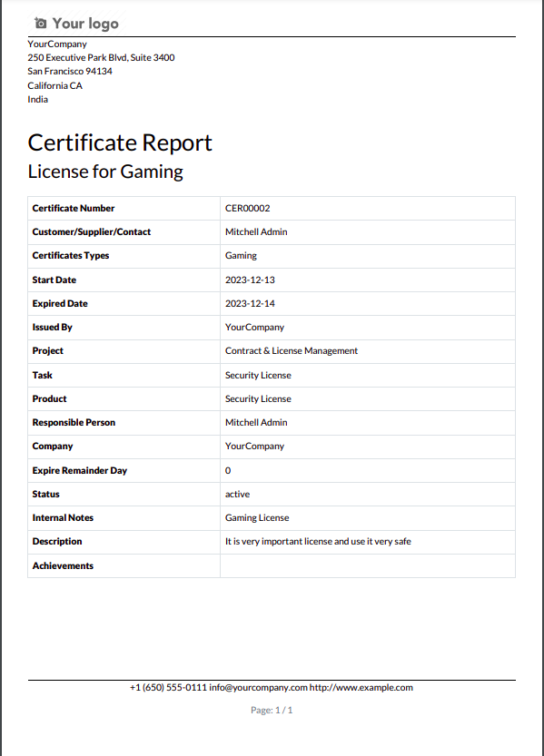Click the "Company" label
The width and height of the screenshot is (544, 756).
tap(53, 447)
